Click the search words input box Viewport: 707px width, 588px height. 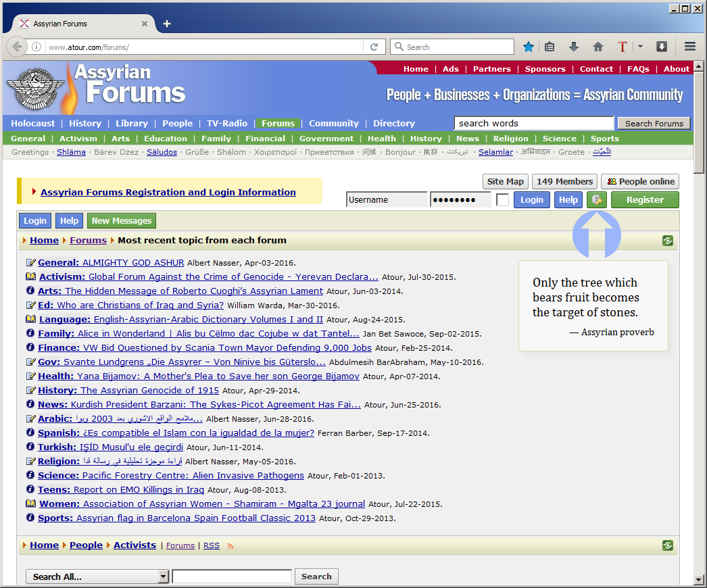pyautogui.click(x=534, y=124)
